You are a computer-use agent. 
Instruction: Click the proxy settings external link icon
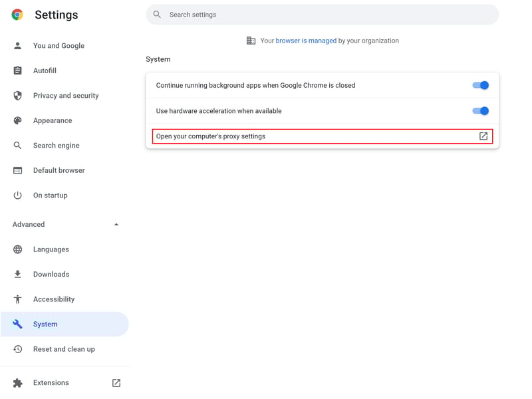pyautogui.click(x=483, y=136)
